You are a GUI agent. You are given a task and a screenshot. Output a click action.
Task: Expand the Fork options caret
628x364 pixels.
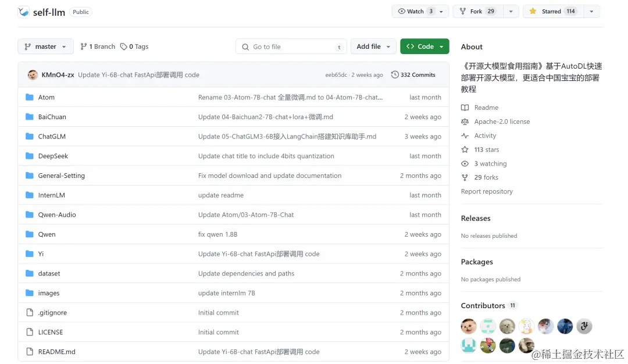coord(511,12)
